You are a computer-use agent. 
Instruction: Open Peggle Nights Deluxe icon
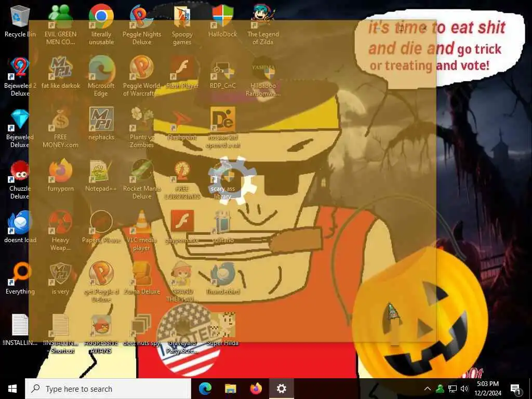pyautogui.click(x=142, y=24)
